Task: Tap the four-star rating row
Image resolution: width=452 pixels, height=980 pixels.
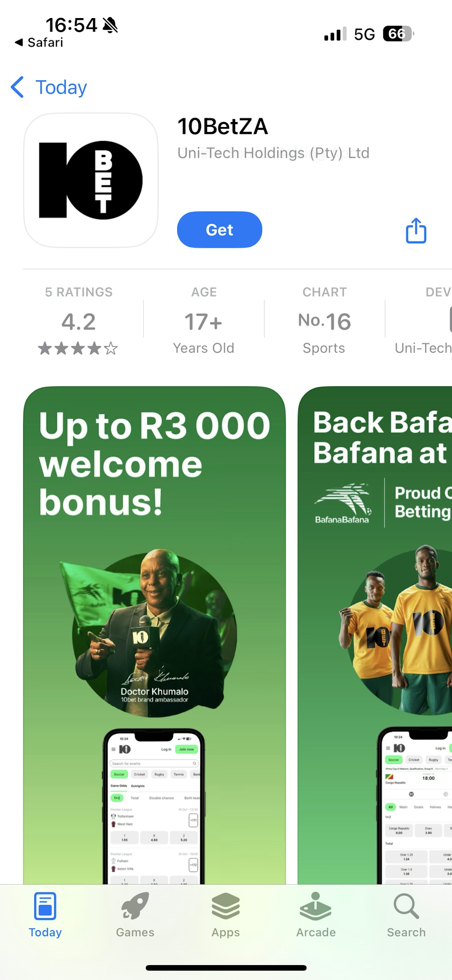Action: pyautogui.click(x=78, y=348)
